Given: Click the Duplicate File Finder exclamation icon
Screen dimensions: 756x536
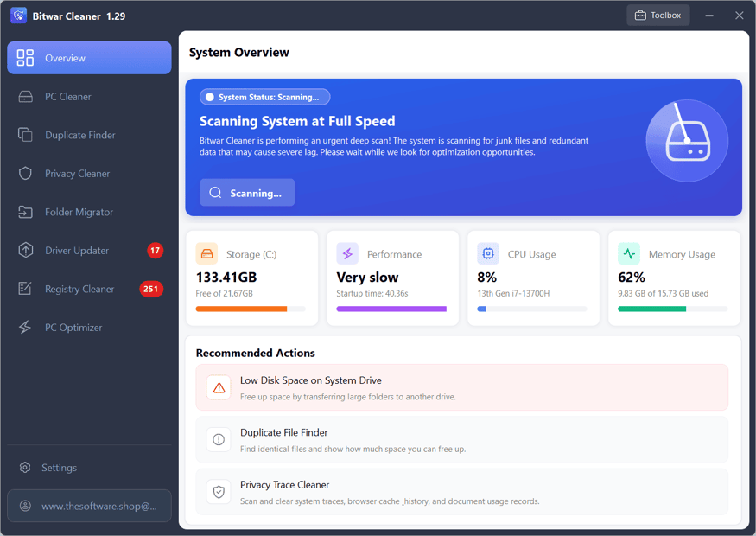Looking at the screenshot, I should 219,439.
